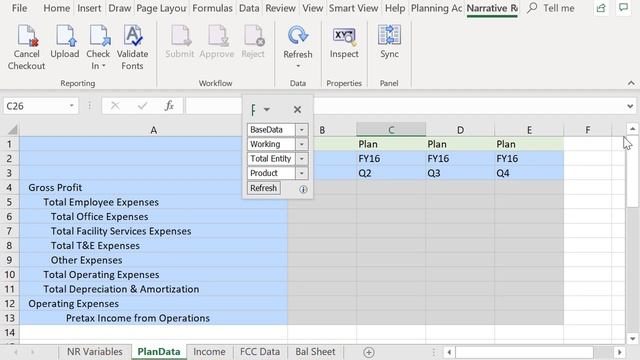
Task: Switch to the Formulas ribbon tab
Action: click(212, 8)
